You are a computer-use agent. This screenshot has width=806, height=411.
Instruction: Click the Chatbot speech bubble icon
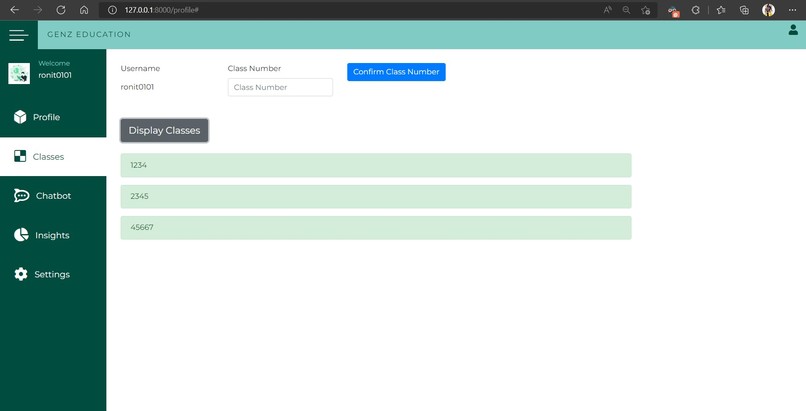click(x=21, y=195)
